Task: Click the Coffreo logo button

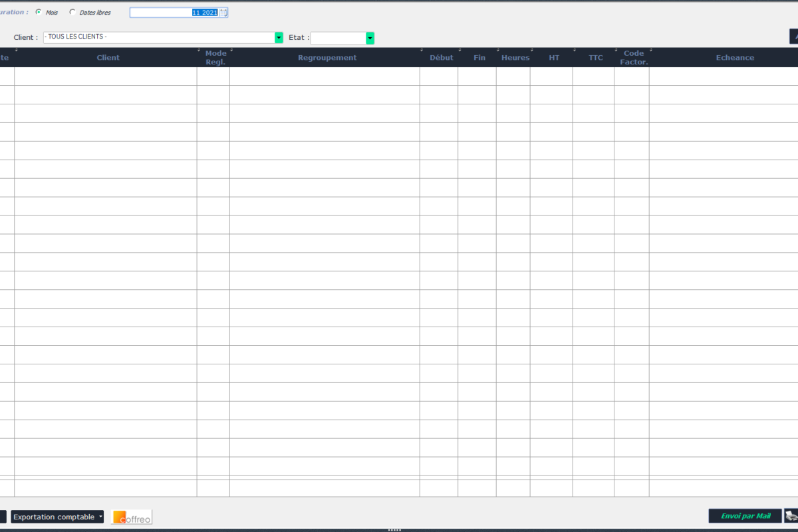Action: (x=132, y=517)
